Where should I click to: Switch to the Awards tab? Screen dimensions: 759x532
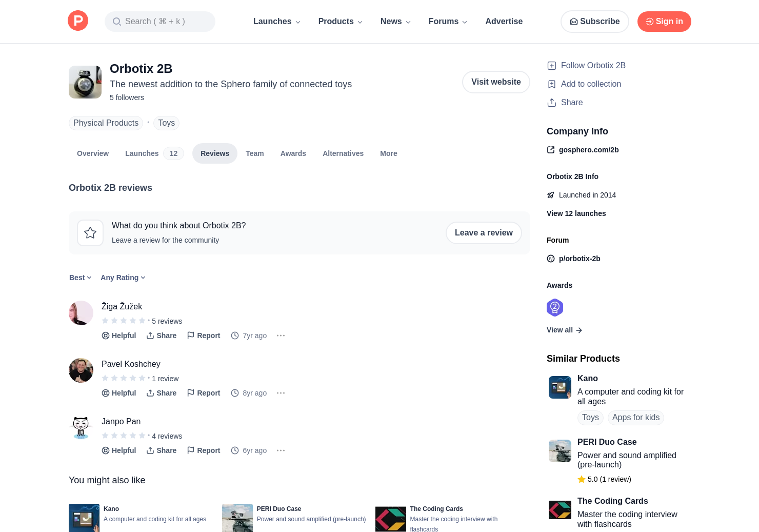click(293, 153)
